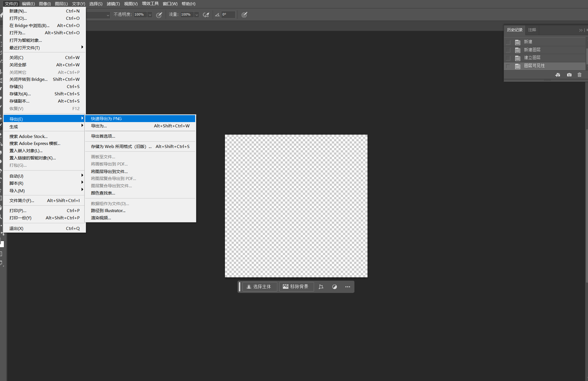This screenshot has height=381, width=588.
Task: Choose Print (打印) menu entry
Action: 44,211
